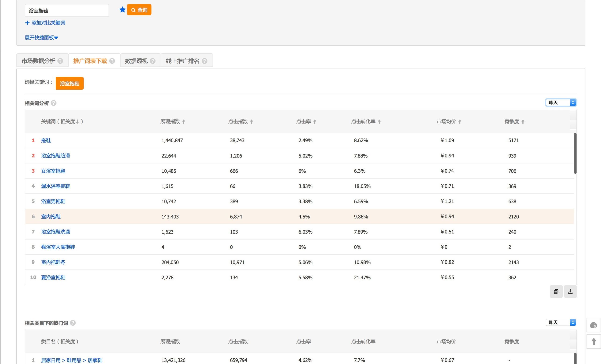Expand 展开快捷面板 panel
601x364 pixels.
click(41, 38)
